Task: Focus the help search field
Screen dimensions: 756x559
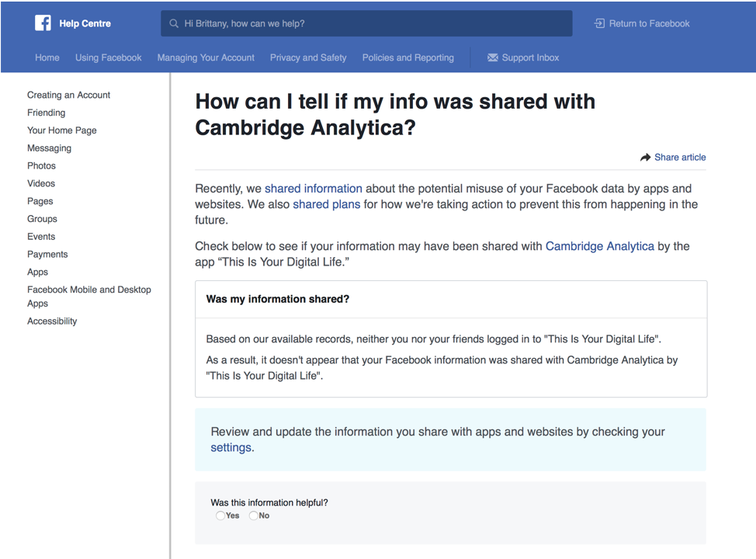Action: 366,23
